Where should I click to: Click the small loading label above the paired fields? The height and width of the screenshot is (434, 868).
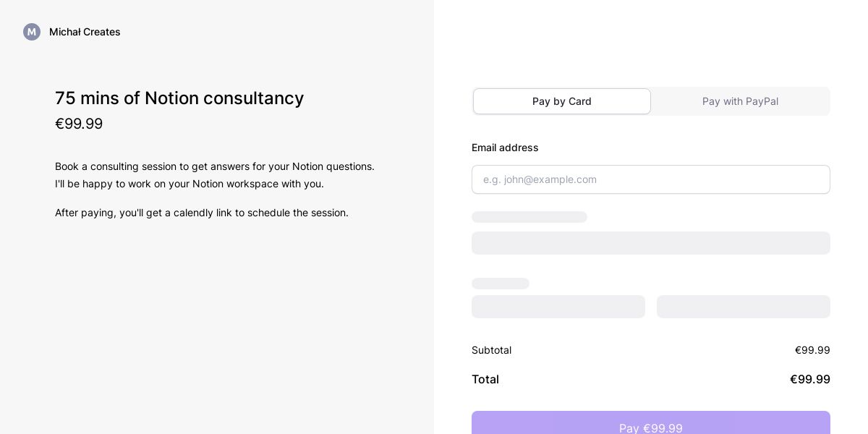tap(501, 284)
